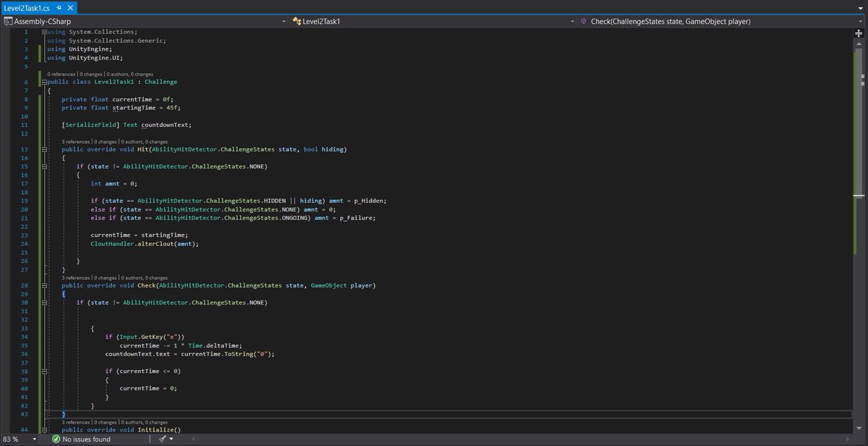Click the Challenge base class name on line 6

point(161,83)
